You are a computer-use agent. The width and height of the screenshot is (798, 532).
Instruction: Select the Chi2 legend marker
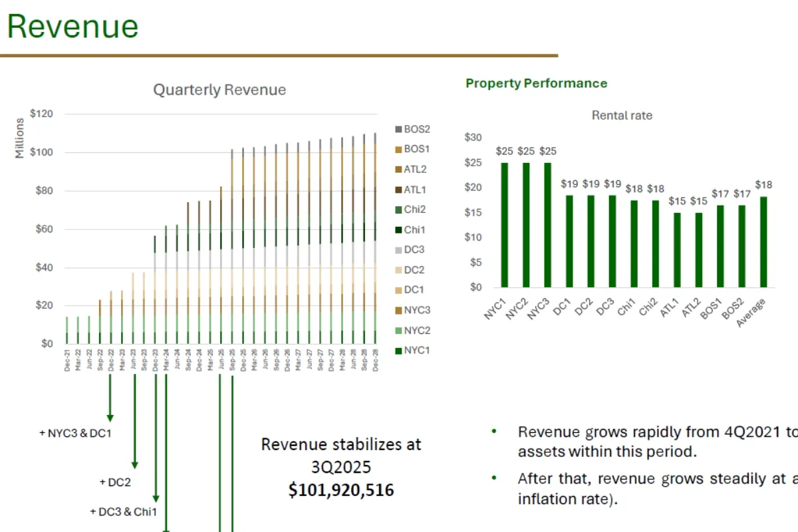pos(398,210)
